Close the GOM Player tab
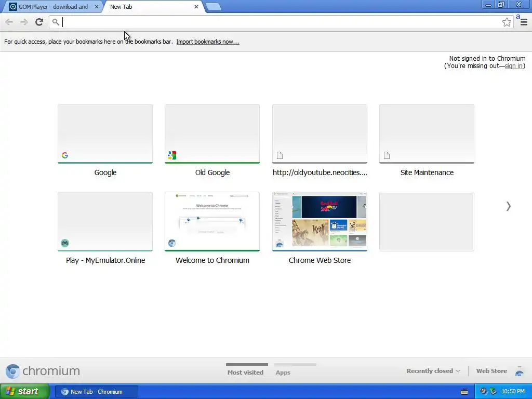Viewport: 532px width, 399px height. (96, 7)
